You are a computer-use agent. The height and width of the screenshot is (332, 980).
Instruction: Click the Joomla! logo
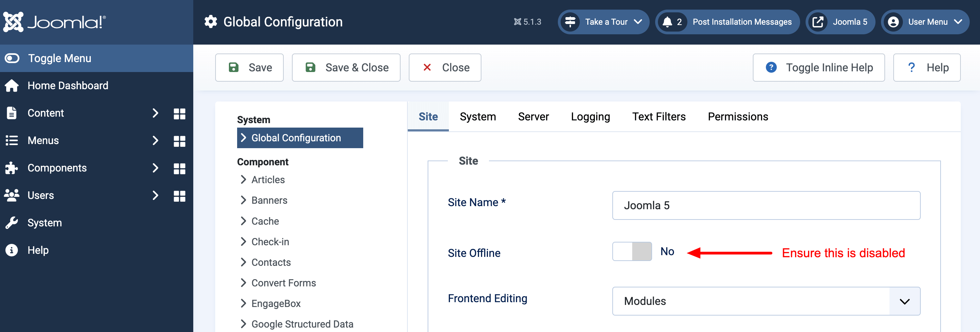[x=54, y=22]
